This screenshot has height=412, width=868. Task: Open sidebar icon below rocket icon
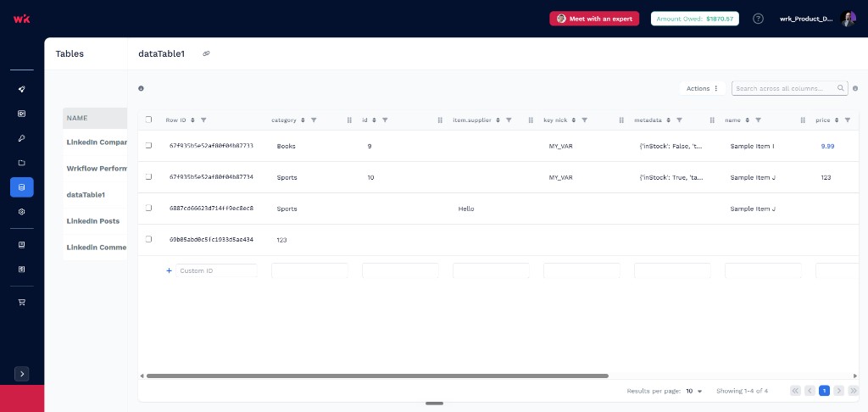click(21, 114)
